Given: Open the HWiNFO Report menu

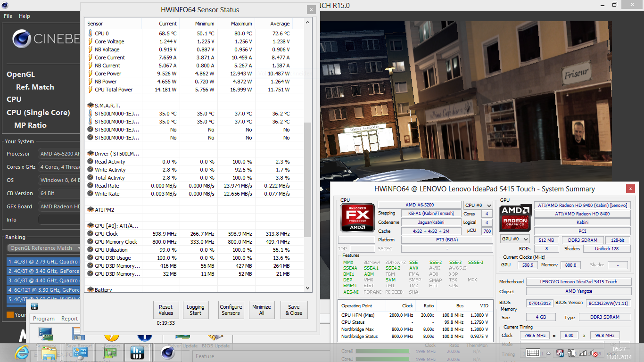Looking at the screenshot, I should coord(69,319).
